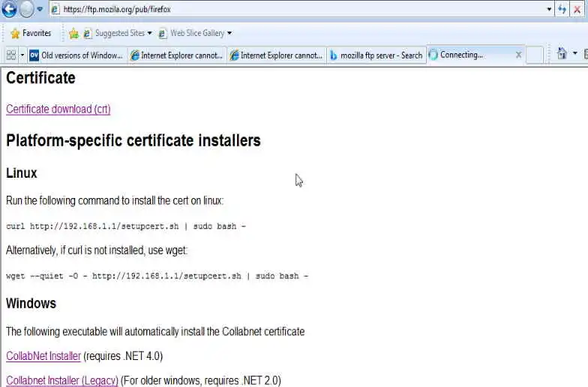Expand the tab list dropdown arrow
The image size is (588, 387).
[22, 55]
